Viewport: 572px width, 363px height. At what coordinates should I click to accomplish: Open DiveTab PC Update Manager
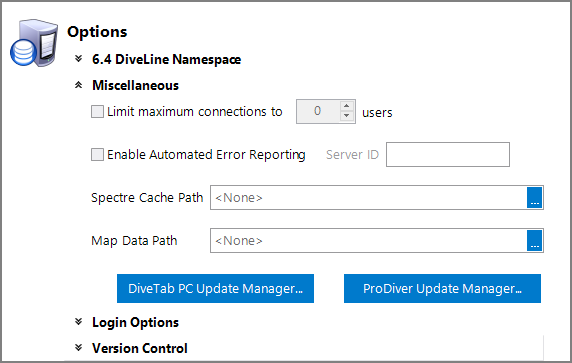click(x=215, y=289)
